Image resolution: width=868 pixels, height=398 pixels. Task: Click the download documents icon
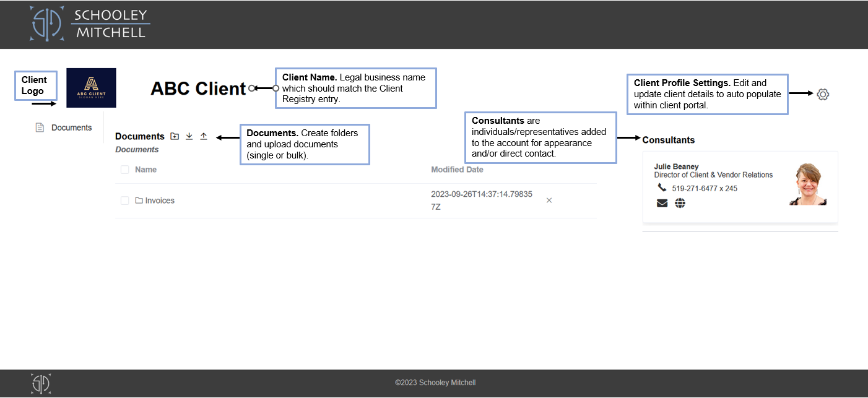189,136
